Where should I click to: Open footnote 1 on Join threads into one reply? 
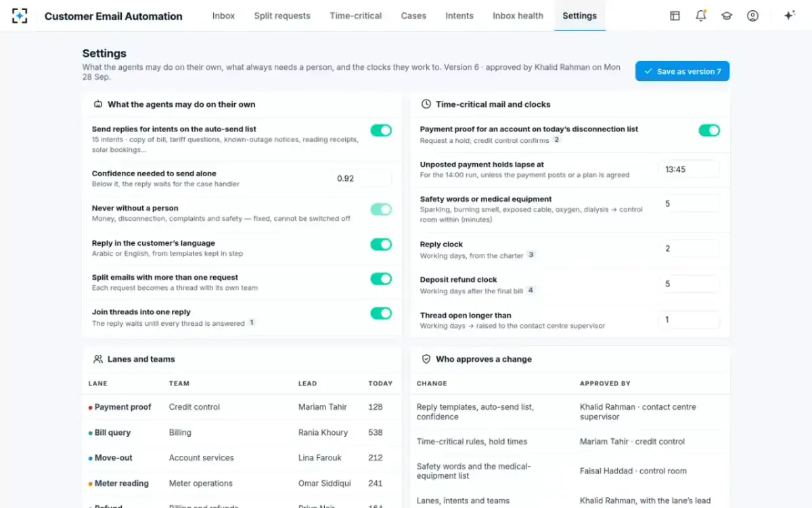(252, 323)
